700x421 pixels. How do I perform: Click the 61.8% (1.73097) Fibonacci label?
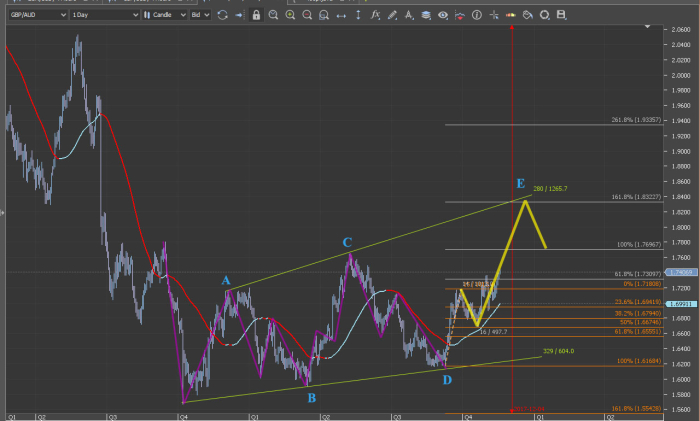coord(638,274)
